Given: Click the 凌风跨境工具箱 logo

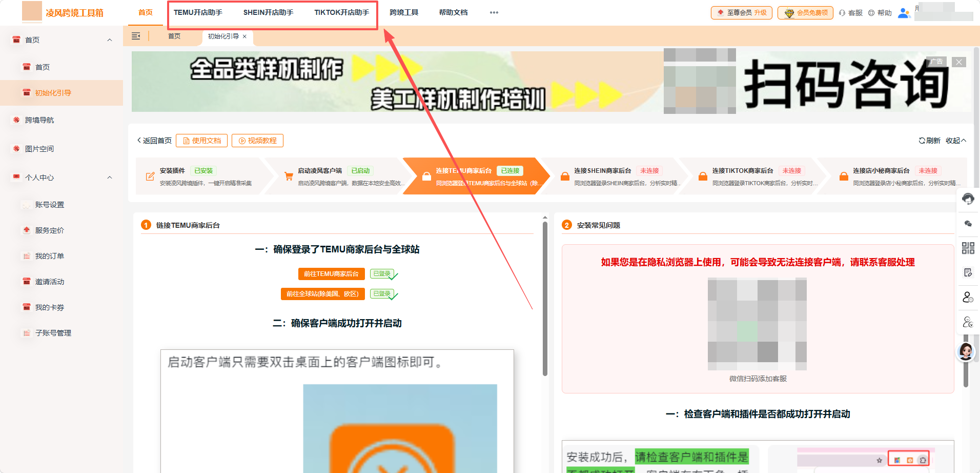Looking at the screenshot, I should [63, 12].
